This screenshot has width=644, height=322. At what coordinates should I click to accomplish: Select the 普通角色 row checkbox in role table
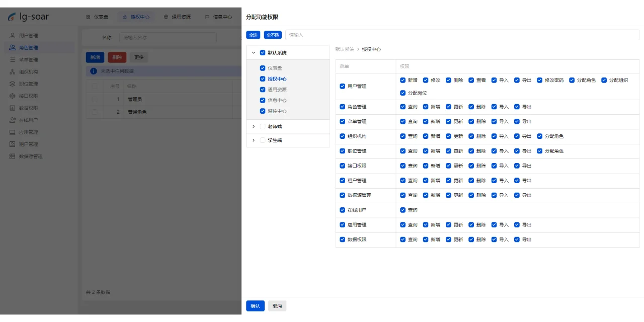point(94,112)
